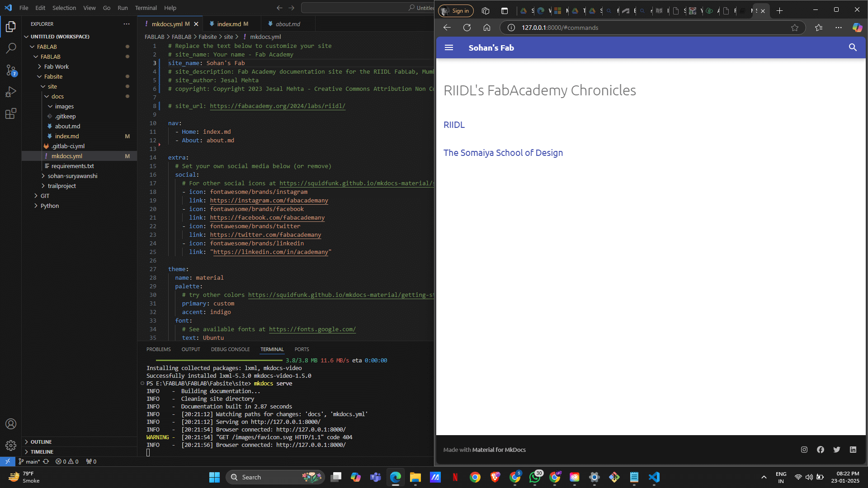
Task: Open the MkDocs site hamburger menu
Action: (449, 47)
